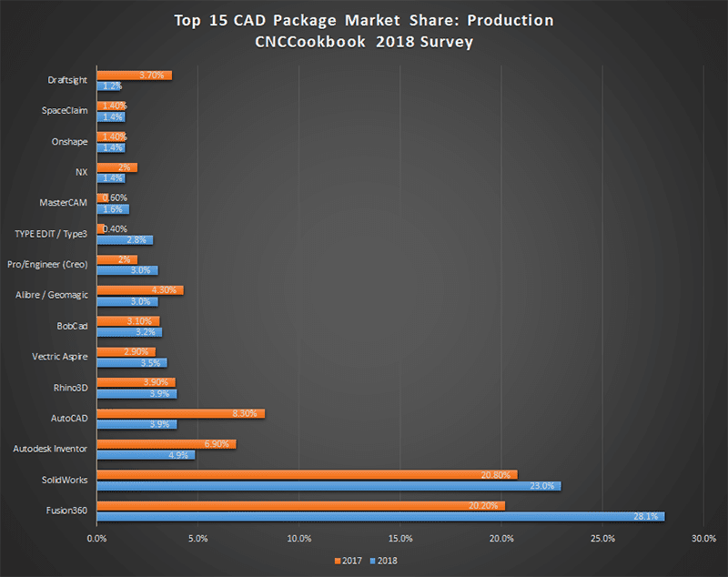Click the "15.0%" horizontal axis tick

400,539
